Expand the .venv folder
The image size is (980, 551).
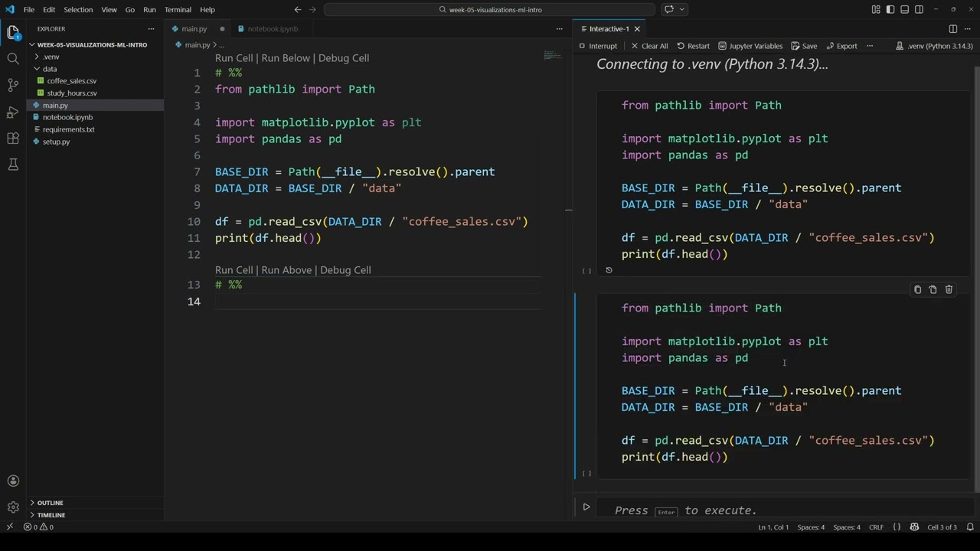point(51,57)
